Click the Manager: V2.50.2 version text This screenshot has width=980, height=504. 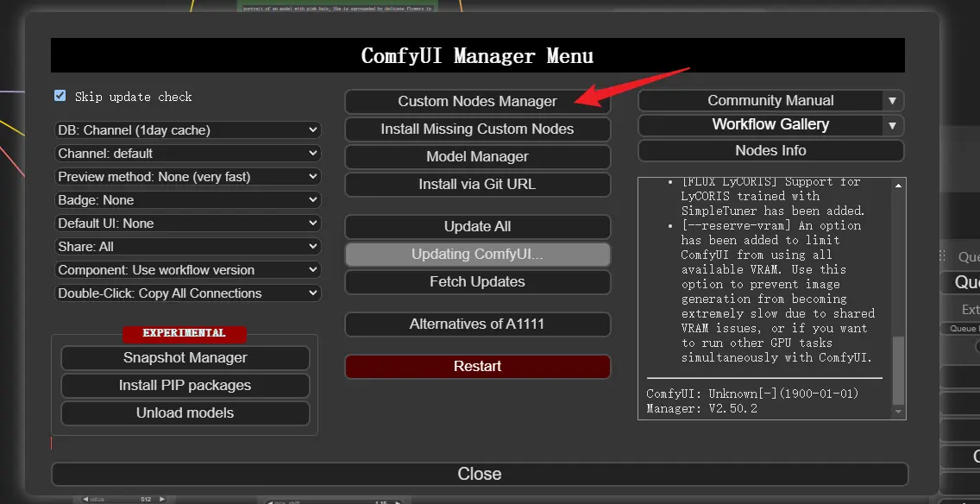(702, 409)
